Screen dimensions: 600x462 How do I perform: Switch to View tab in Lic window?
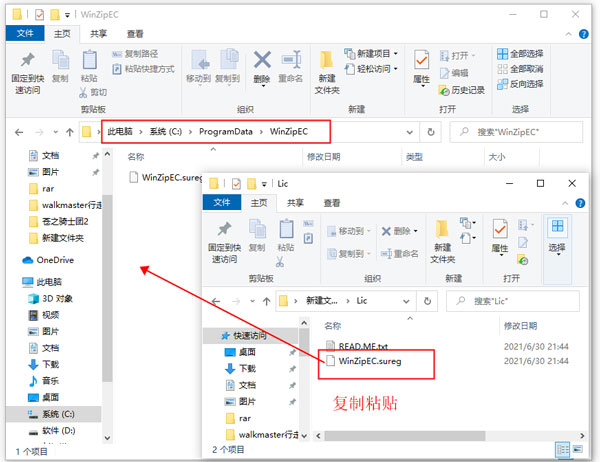click(x=332, y=203)
